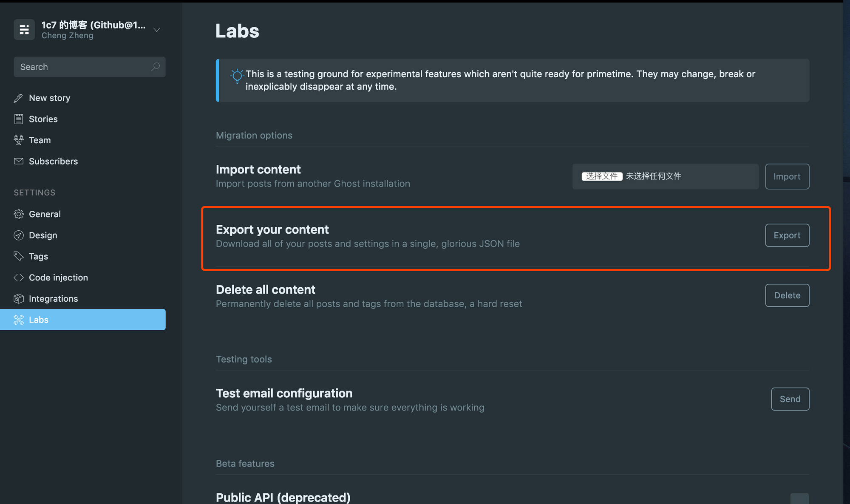850x504 pixels.
Task: Click the Stories list icon
Action: pos(18,119)
